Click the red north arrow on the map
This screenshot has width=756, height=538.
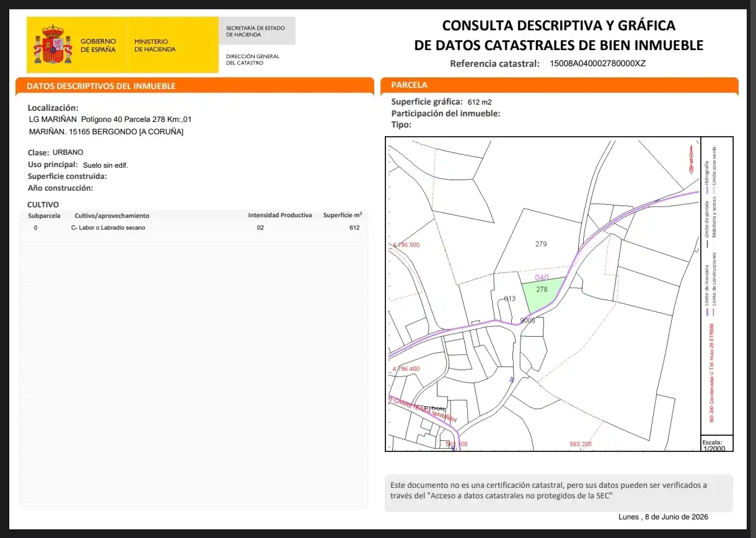coord(691,159)
